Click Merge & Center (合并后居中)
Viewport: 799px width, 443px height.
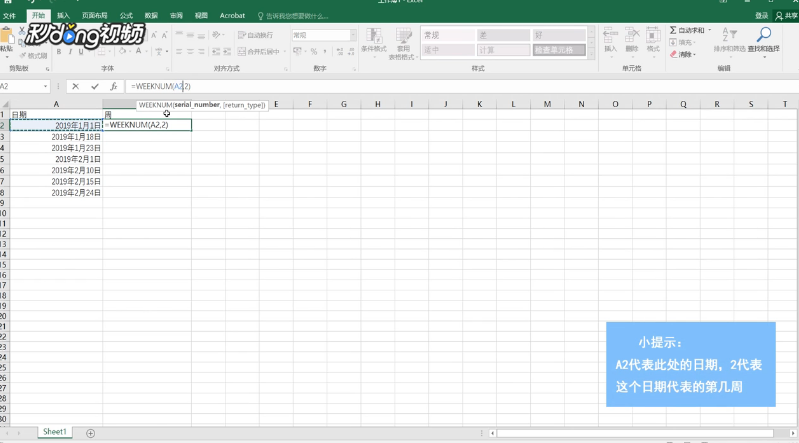pos(258,51)
